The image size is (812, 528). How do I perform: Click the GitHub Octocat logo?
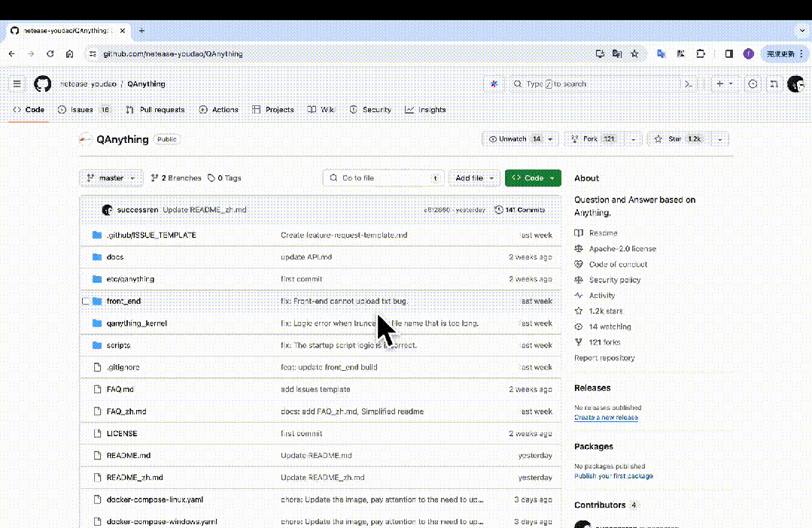(43, 84)
